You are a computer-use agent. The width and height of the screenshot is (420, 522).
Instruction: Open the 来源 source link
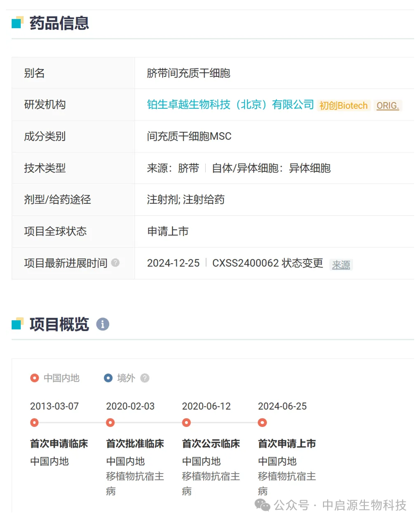pos(341,265)
